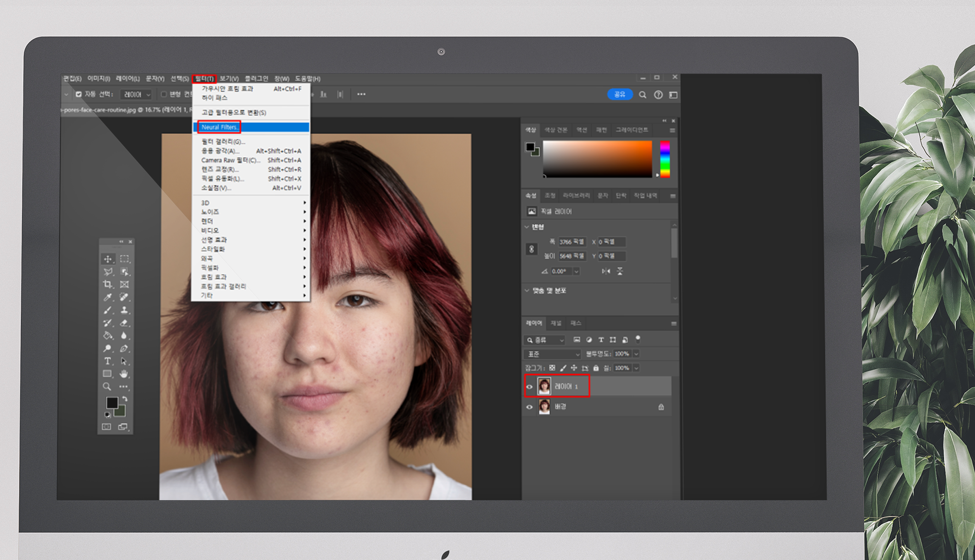Uncheck the 자동 선택 checkbox
The image size is (975, 560).
[x=79, y=94]
